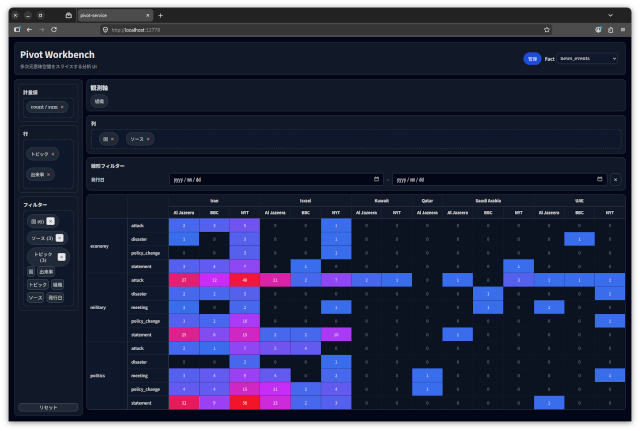Switch to the pivot-service tab
Viewport: 640px width, 431px height.
(x=105, y=15)
